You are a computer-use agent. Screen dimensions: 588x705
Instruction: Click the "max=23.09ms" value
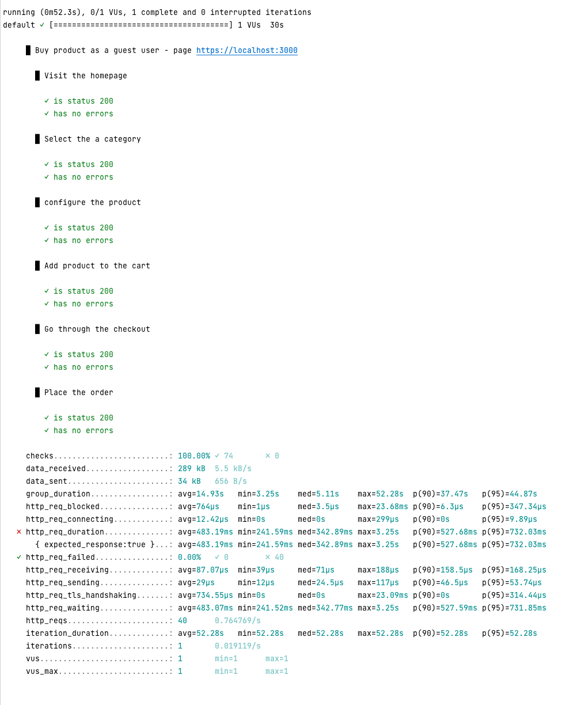coord(382,595)
